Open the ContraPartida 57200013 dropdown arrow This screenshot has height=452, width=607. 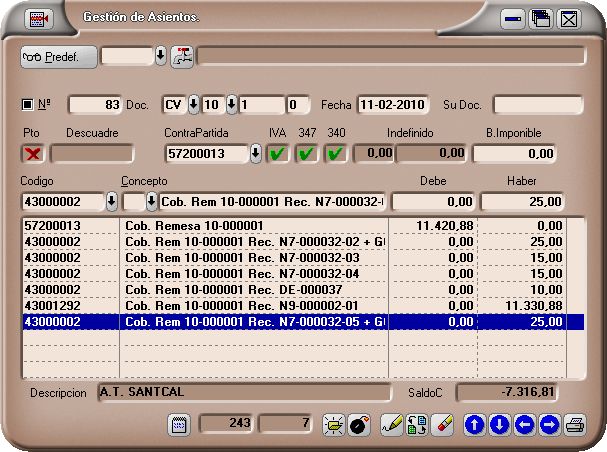(256, 154)
